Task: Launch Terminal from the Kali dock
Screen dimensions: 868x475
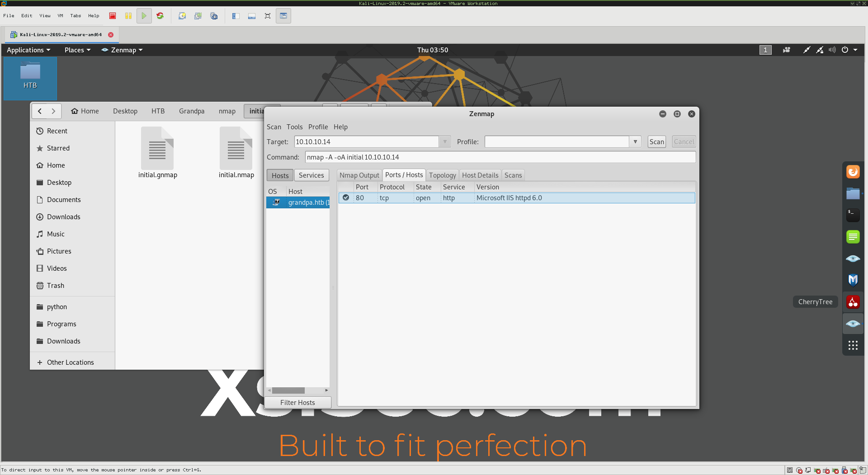Action: pos(853,215)
